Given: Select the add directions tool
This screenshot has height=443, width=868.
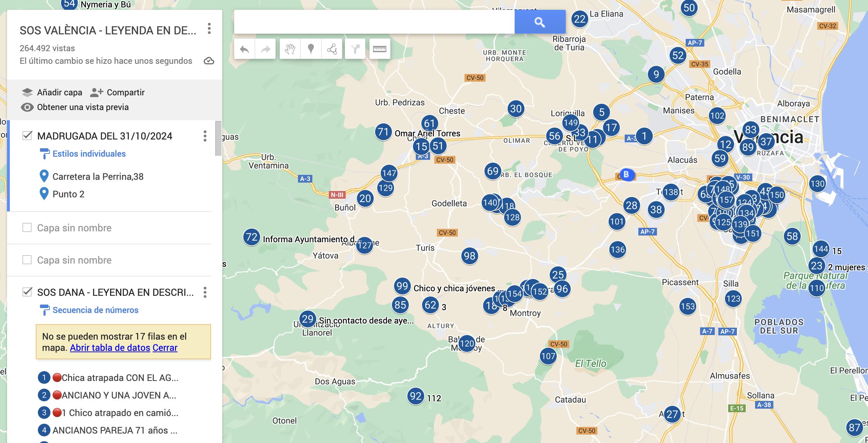Looking at the screenshot, I should pyautogui.click(x=355, y=49).
